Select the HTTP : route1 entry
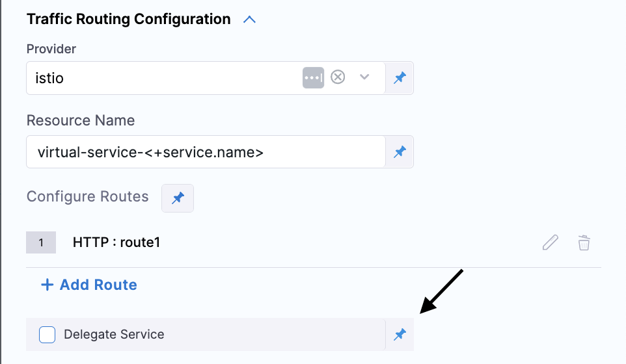The width and height of the screenshot is (626, 364). 116,243
